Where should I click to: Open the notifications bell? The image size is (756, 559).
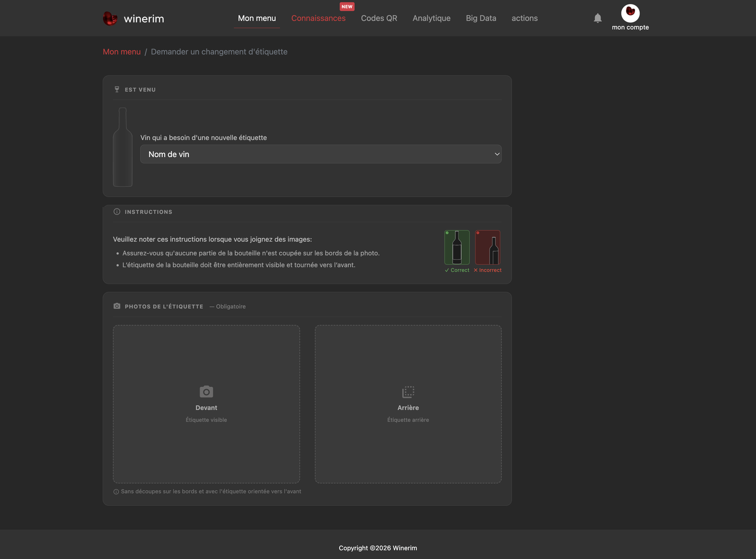point(598,18)
